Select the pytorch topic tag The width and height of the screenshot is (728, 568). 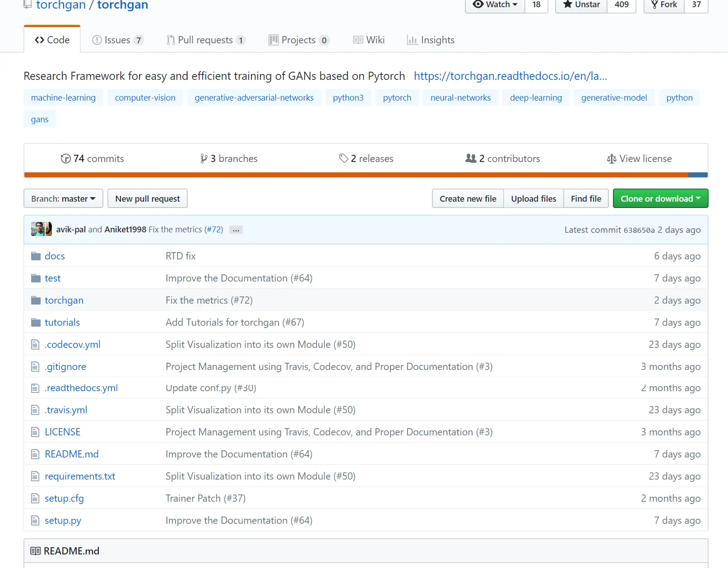(397, 98)
